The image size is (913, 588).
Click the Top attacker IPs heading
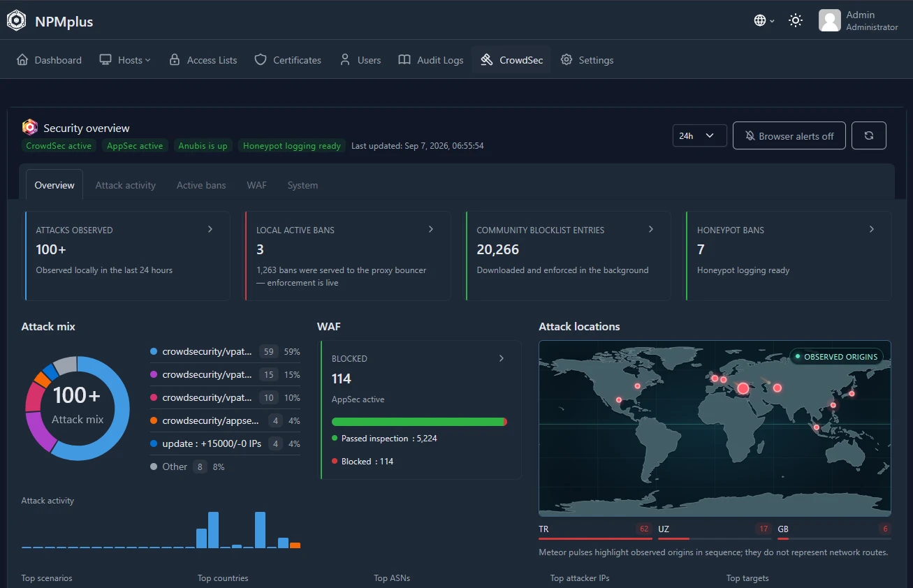coord(580,578)
